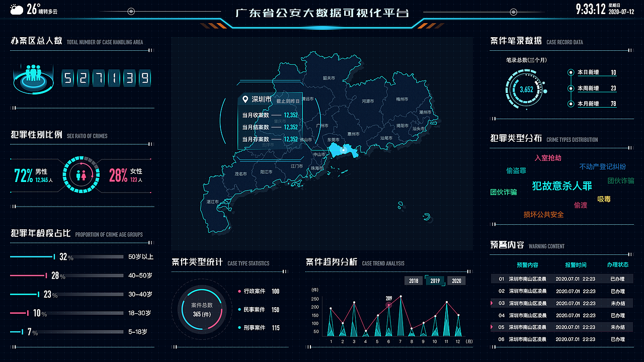Click the 案件总数 365 donut chart
This screenshot has width=644, height=362.
(x=201, y=309)
